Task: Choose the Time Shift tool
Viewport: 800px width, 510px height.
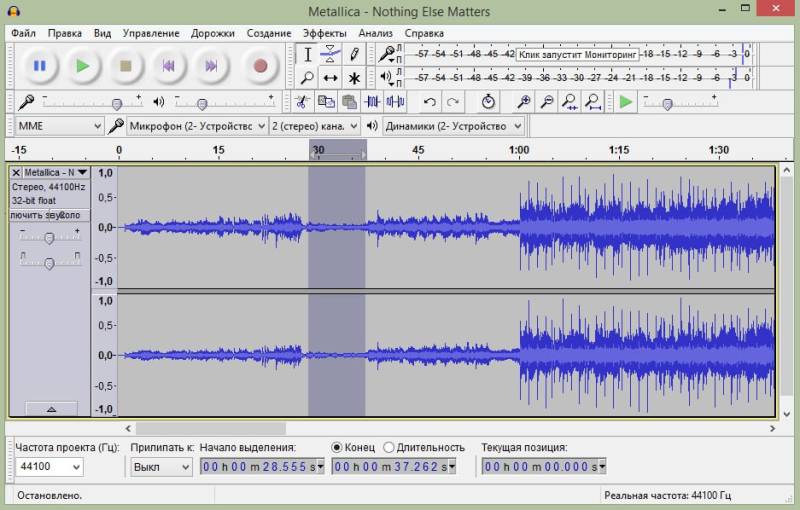Action: coord(331,78)
